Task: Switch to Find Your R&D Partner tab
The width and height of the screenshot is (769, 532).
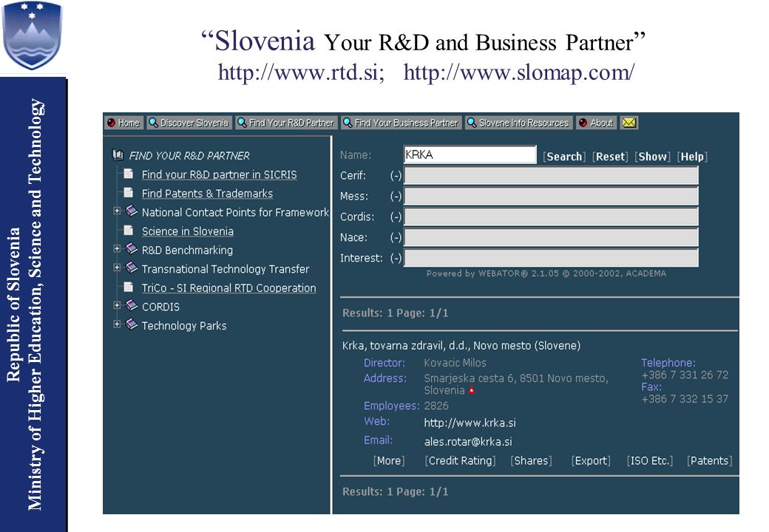Action: tap(286, 123)
